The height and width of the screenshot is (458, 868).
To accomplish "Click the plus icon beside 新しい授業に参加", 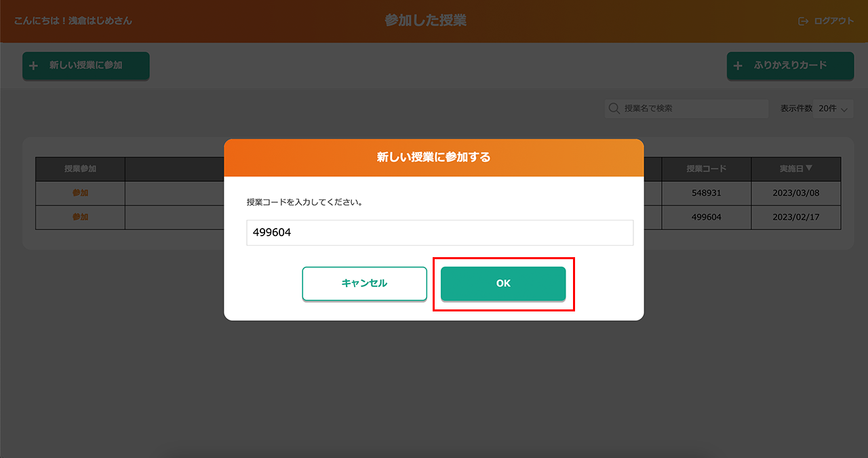I will pyautogui.click(x=33, y=66).
